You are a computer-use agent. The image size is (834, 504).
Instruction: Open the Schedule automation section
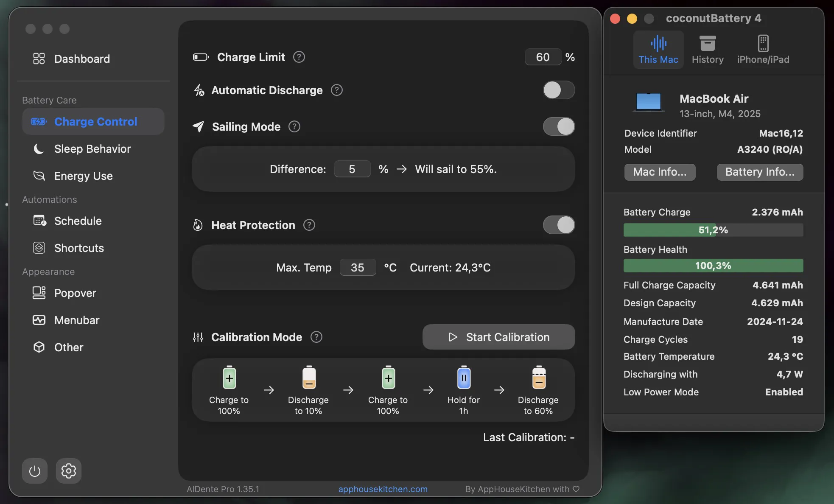point(78,221)
